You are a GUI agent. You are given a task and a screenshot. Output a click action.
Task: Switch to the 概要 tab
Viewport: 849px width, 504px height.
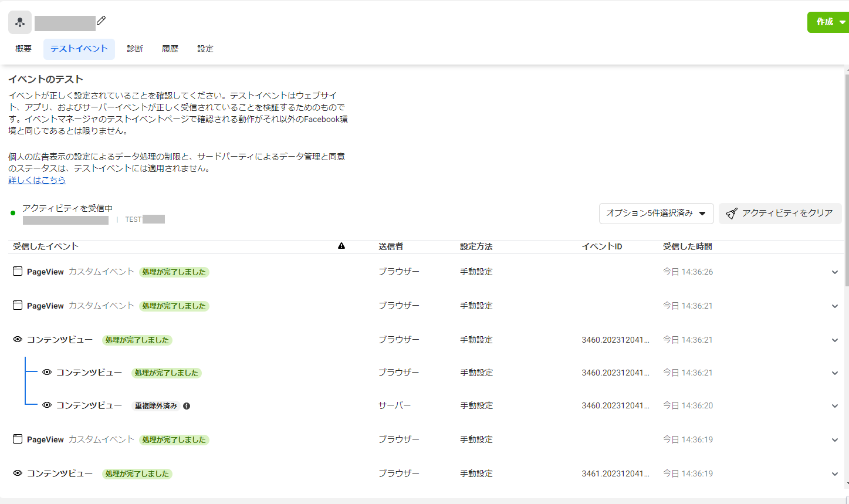[23, 49]
